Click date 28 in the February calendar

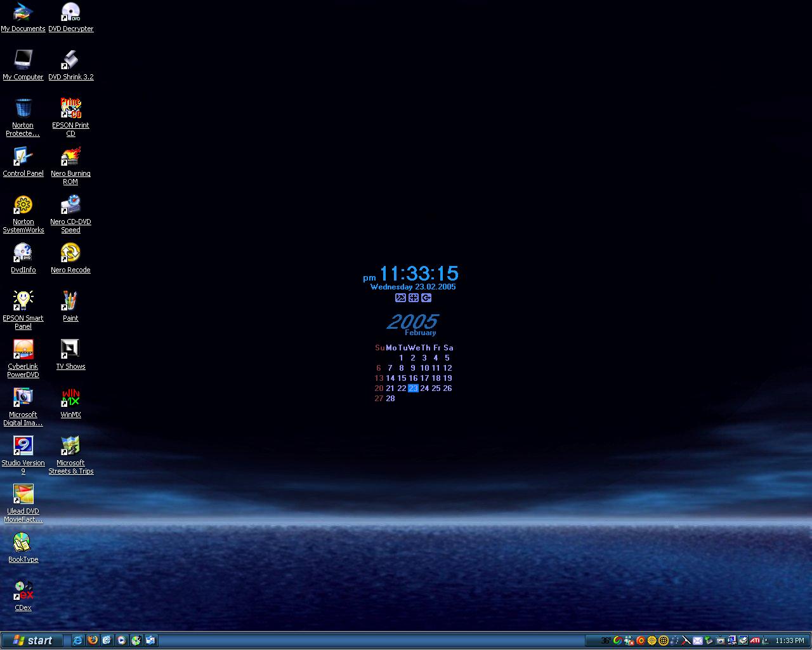(390, 399)
